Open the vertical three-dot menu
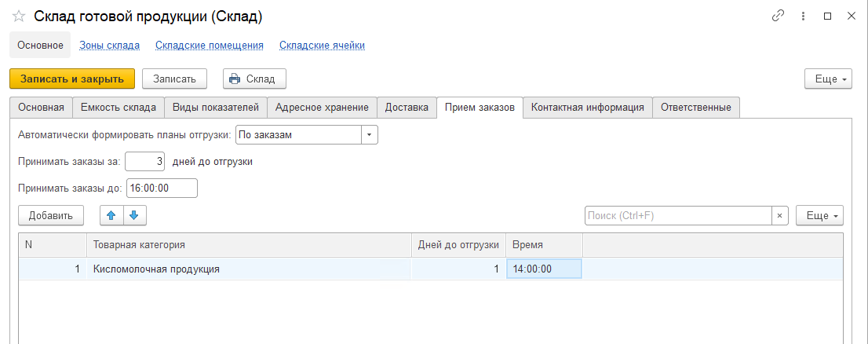The image size is (868, 344). point(802,16)
